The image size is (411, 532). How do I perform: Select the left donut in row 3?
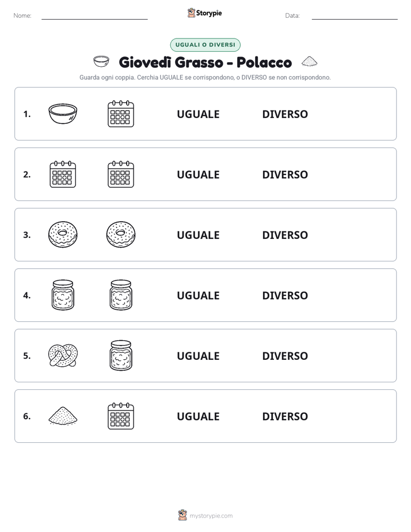[x=63, y=234]
